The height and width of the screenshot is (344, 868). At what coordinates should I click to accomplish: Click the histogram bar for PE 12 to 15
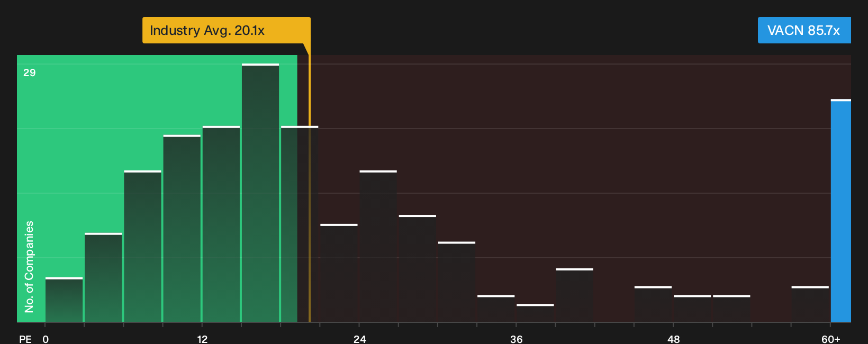click(221, 224)
